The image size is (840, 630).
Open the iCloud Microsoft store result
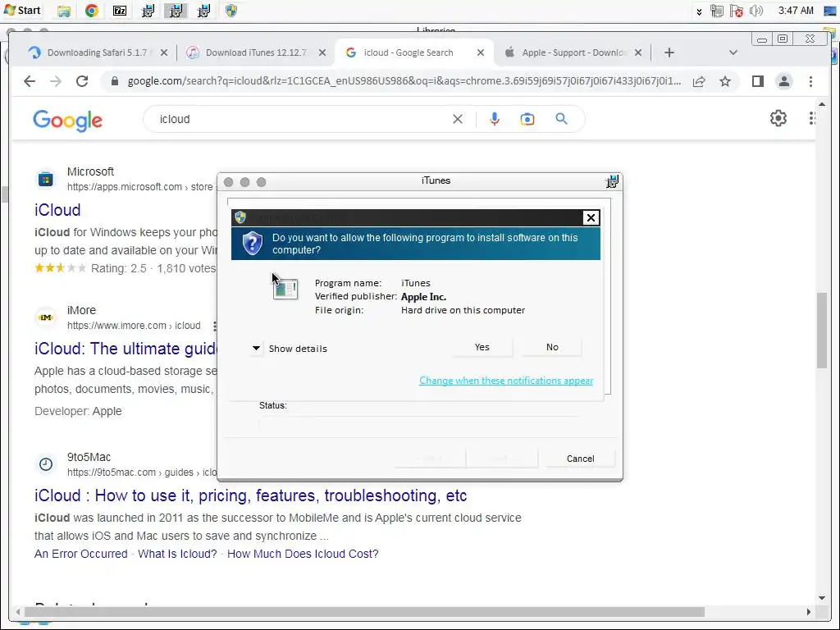pyautogui.click(x=57, y=210)
